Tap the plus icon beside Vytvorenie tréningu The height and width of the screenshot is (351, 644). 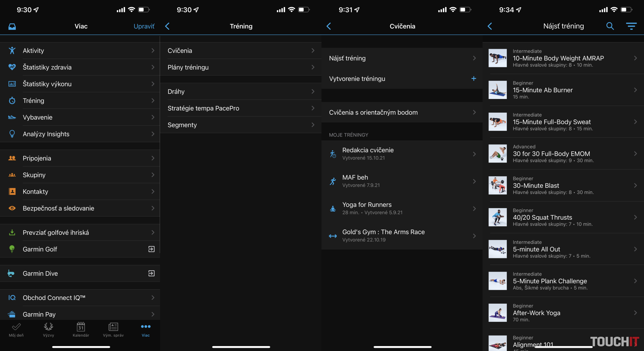click(x=473, y=79)
